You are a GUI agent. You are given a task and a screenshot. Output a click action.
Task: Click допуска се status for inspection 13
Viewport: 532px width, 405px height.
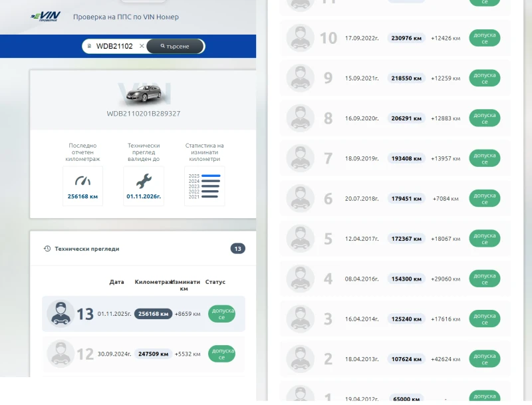(x=221, y=314)
